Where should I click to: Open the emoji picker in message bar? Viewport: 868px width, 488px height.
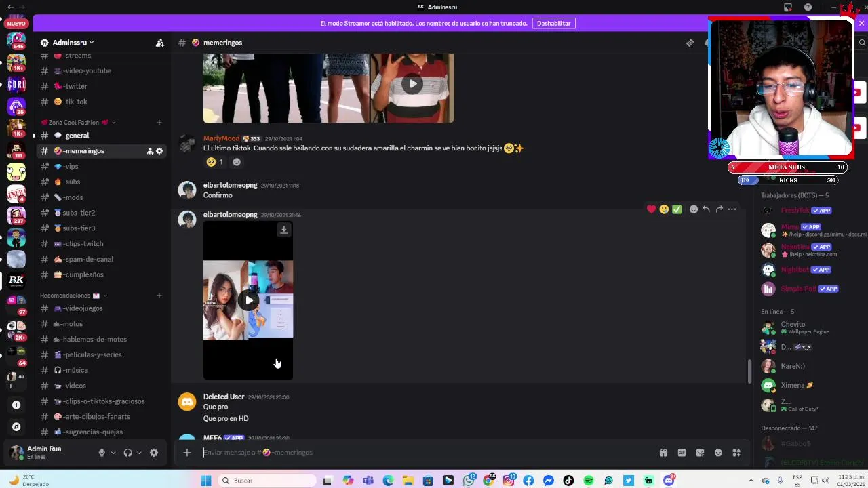[718, 453]
